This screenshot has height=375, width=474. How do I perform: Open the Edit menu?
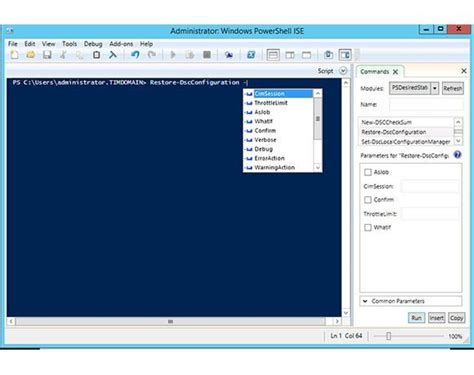30,44
